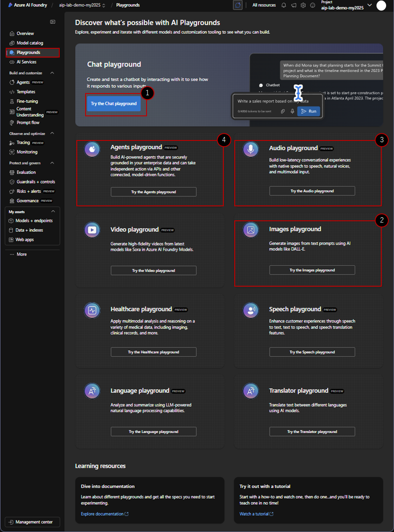The width and height of the screenshot is (394, 532).
Task: Open the Management center button
Action: point(32,522)
